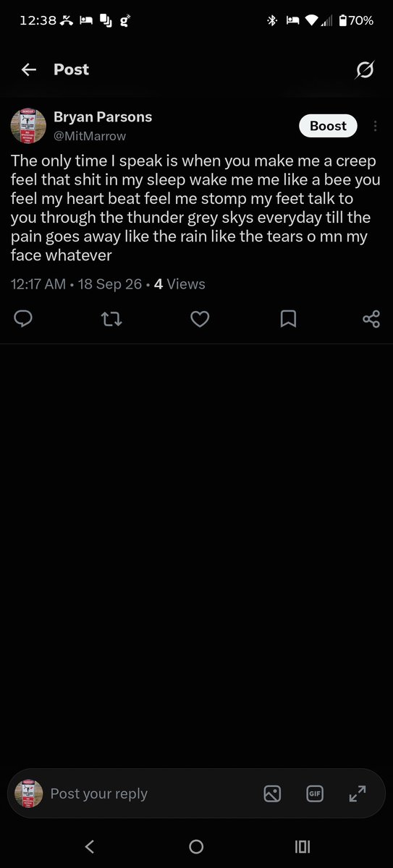This screenshot has width=393, height=868.
Task: Open the Bryan Parsons name link
Action: (x=103, y=117)
